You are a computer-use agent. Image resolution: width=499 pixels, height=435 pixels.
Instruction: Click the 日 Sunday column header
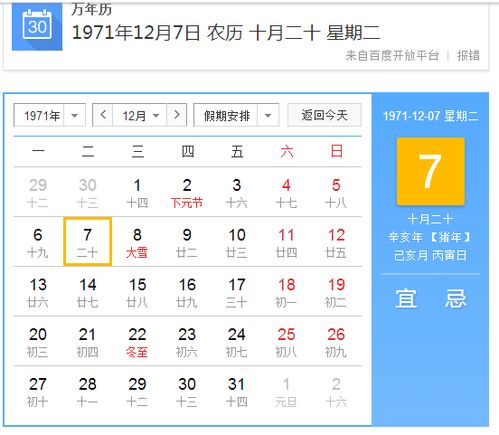click(336, 151)
